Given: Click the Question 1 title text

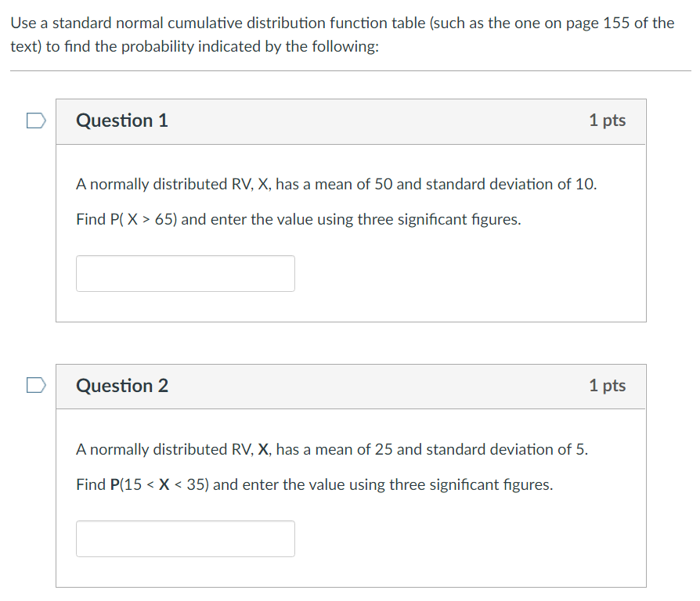Looking at the screenshot, I should pyautogui.click(x=121, y=121).
